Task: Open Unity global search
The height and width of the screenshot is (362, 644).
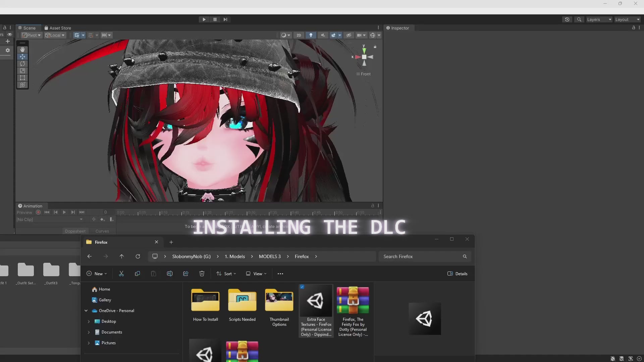Action: (579, 19)
